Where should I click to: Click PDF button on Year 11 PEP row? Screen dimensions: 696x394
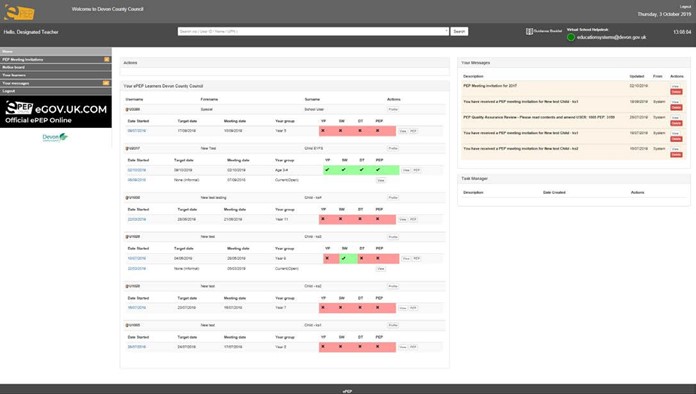coord(413,220)
